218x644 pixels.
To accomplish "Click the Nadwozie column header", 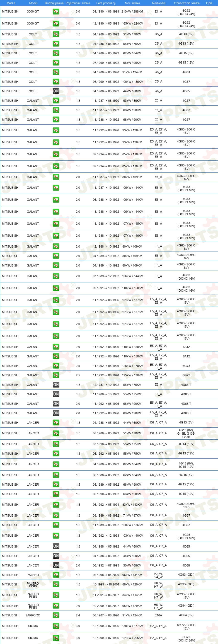I will tap(159, 3).
